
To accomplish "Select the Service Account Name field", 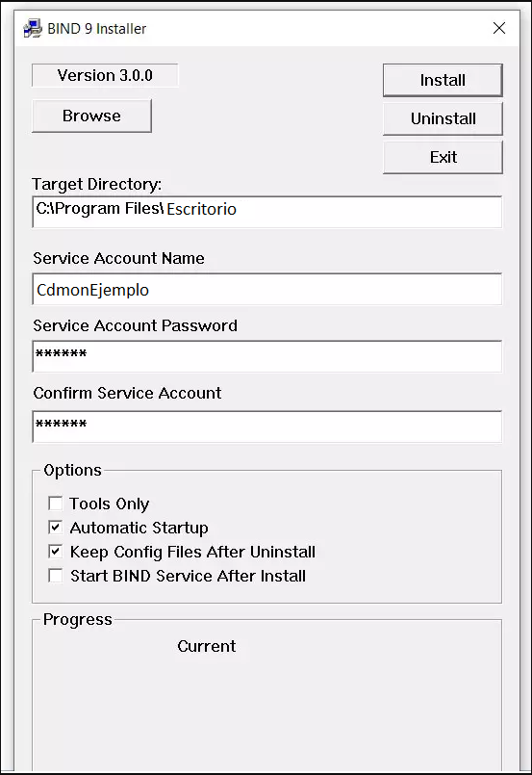I will tap(267, 289).
